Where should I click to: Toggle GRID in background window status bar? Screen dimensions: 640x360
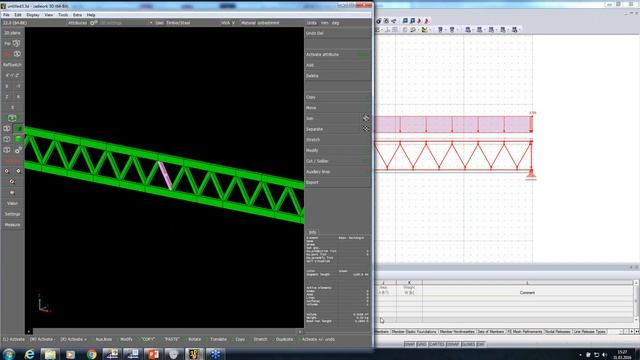pyautogui.click(x=422, y=344)
